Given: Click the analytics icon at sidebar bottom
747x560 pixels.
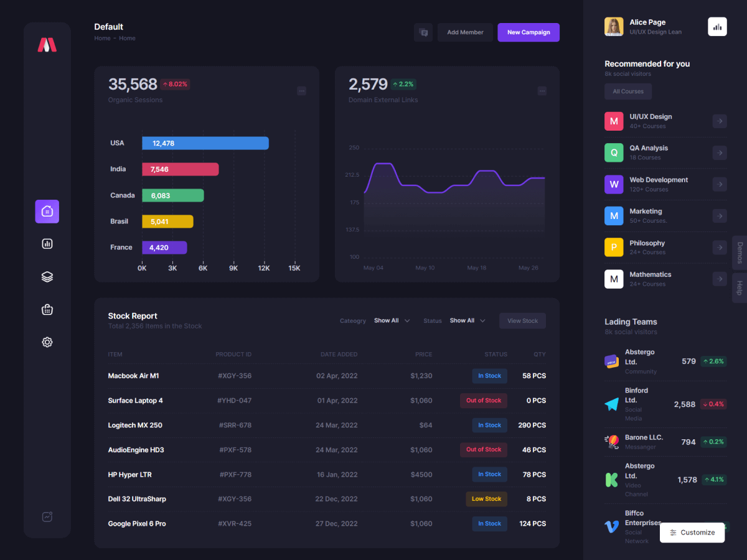Looking at the screenshot, I should tap(47, 516).
